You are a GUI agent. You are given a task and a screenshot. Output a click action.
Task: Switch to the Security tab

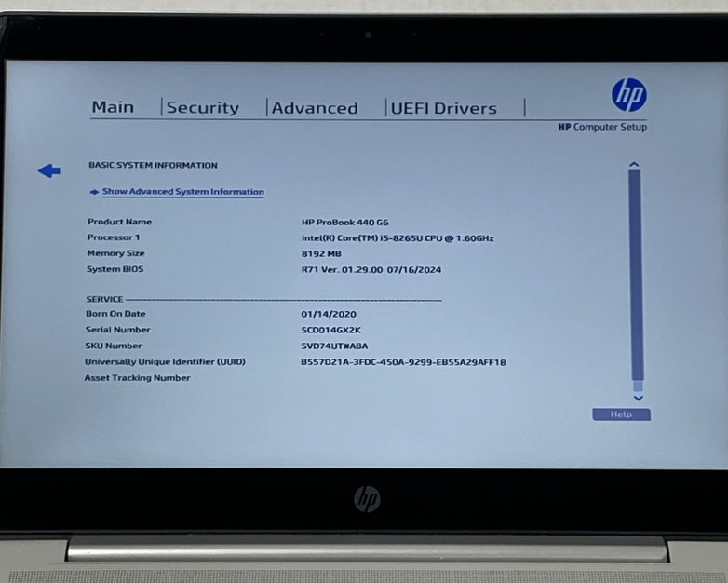coord(203,108)
